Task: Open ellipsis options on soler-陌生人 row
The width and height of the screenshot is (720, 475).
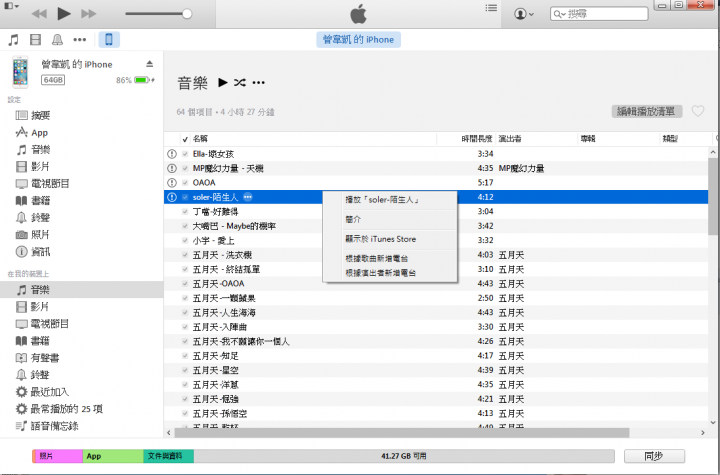Action: click(x=248, y=197)
